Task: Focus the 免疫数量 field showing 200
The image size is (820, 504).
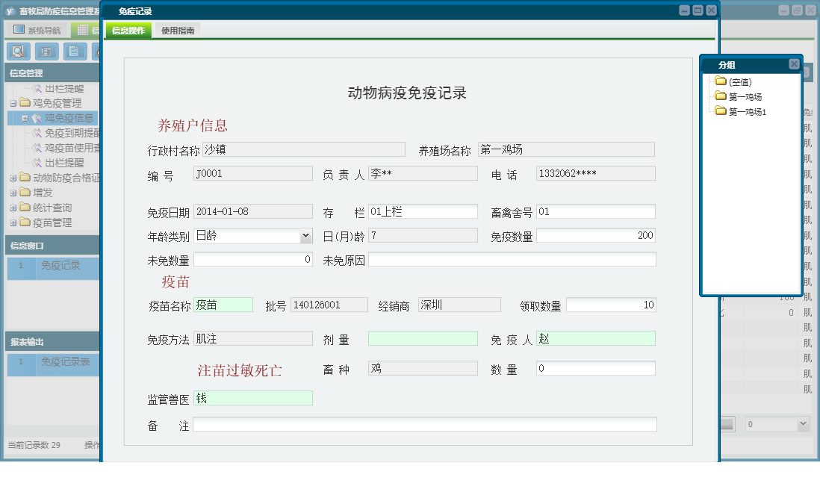Action: pos(595,236)
